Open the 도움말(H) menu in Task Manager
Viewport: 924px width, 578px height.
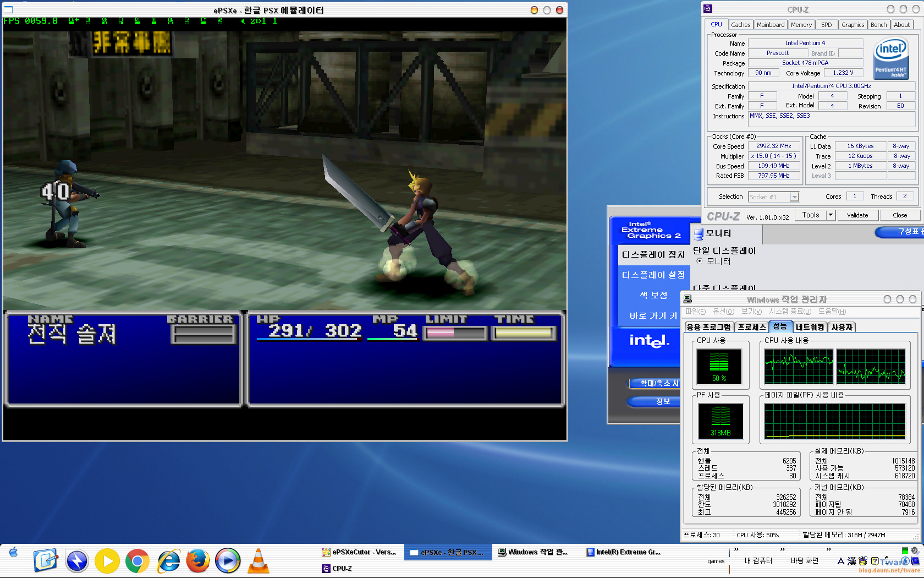coord(832,312)
